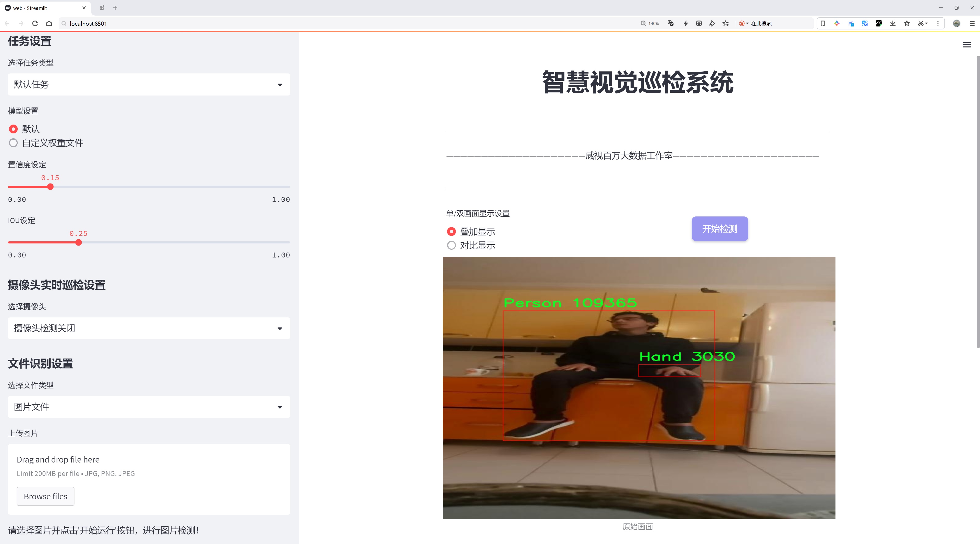
Task: Click the Browse files button
Action: point(45,497)
